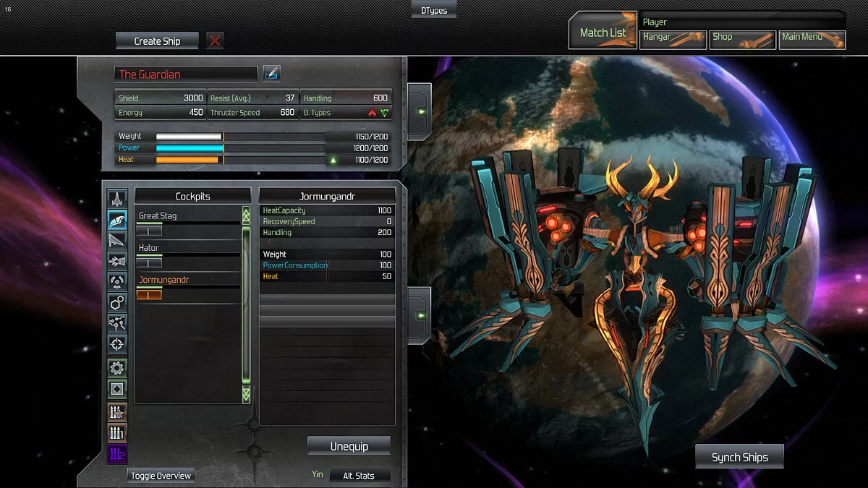Expand the upper stats side panel arrow
868x488 pixels.
click(x=420, y=112)
